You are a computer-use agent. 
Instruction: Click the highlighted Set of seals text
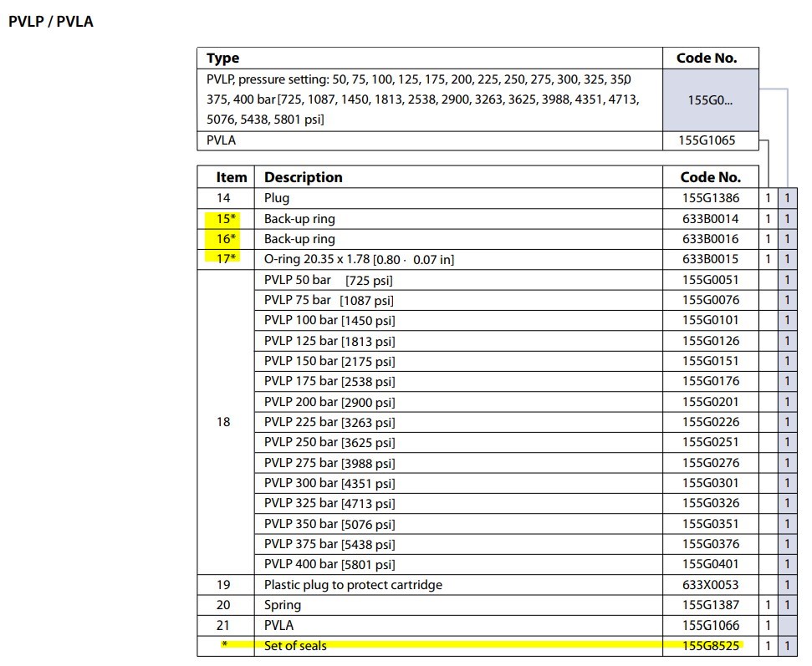295,645
